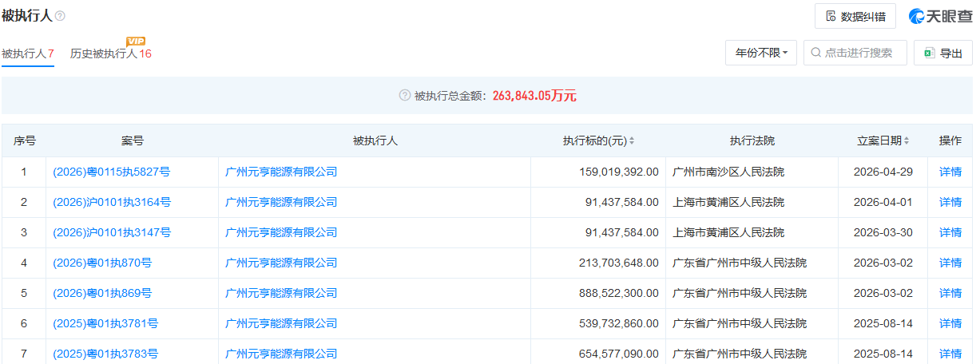
Task: Click date 2026-03-30
Action: pos(883,232)
